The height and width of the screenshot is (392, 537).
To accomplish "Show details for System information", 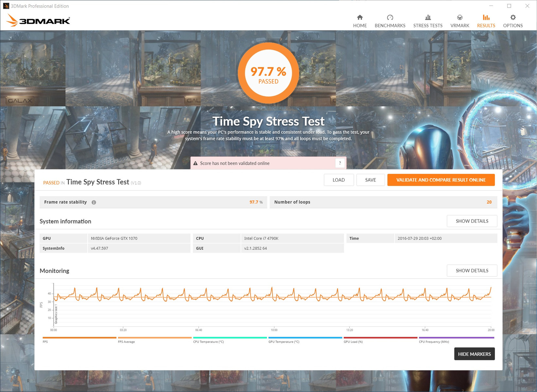I will point(472,221).
